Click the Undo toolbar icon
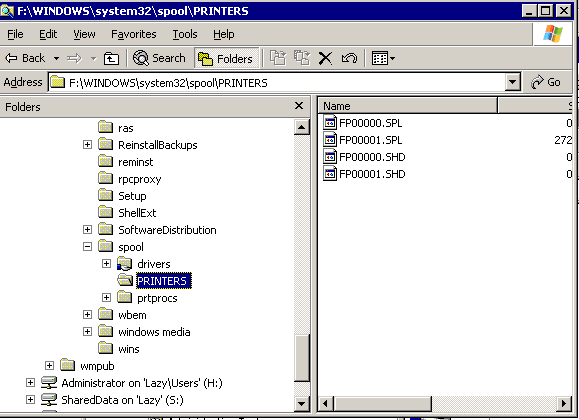This screenshot has height=420, width=579. pyautogui.click(x=349, y=58)
